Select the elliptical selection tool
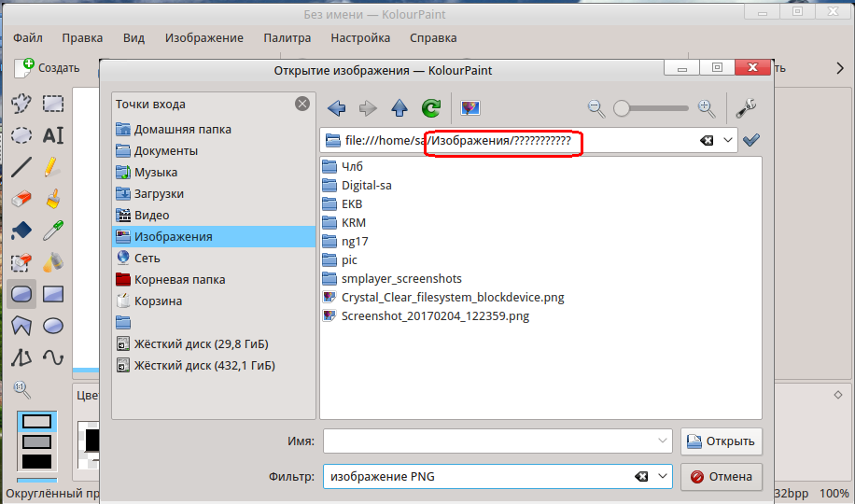The width and height of the screenshot is (855, 504). 21,134
